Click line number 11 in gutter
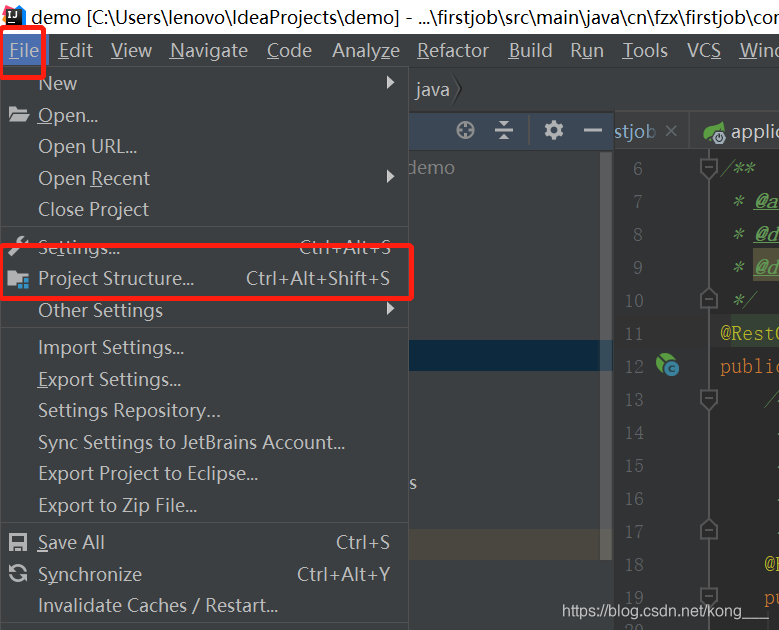The image size is (779, 630). tap(634, 333)
